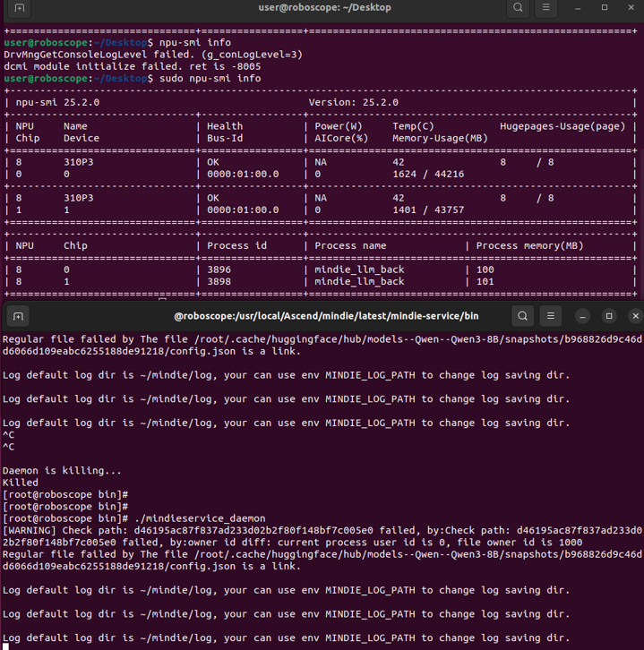Screen dimensions: 644x650
Task: Open hamburger menu of the mindie-service terminal
Action: [551, 316]
